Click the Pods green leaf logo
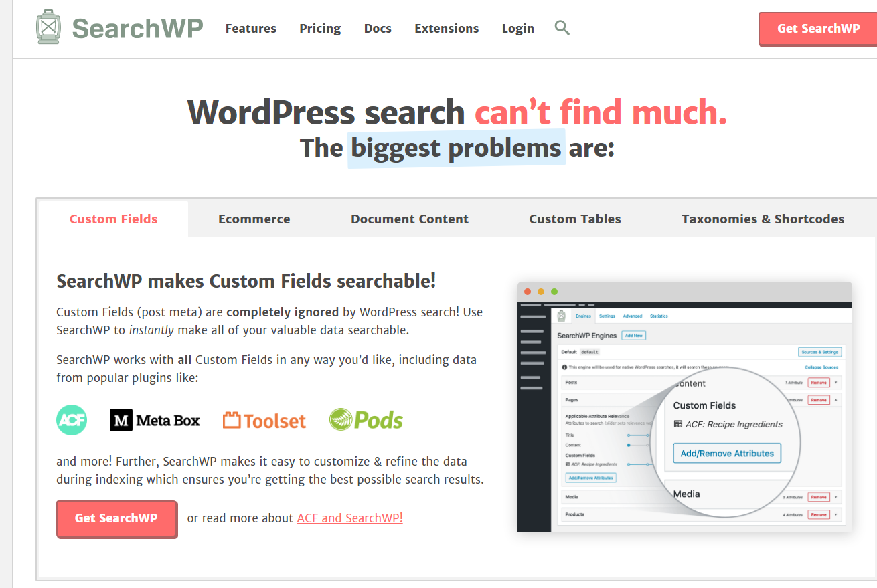 (366, 420)
